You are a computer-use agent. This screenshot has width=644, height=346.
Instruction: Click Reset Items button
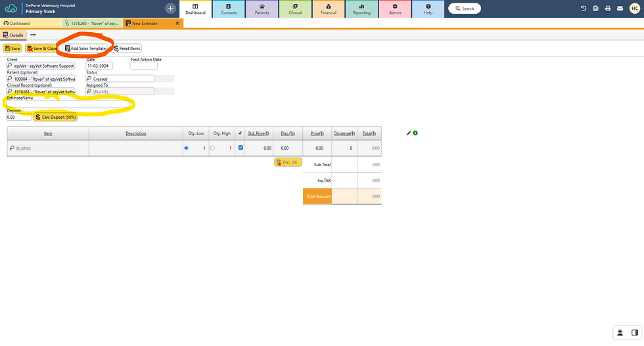126,49
